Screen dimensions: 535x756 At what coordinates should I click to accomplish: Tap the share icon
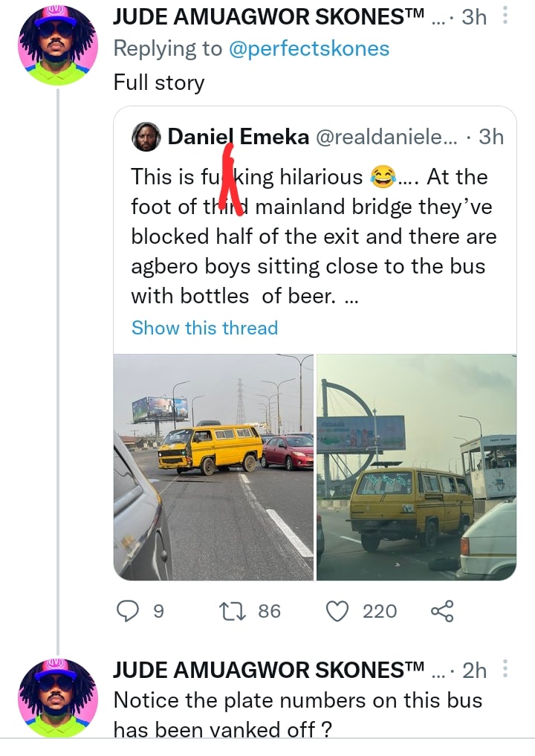tap(441, 611)
